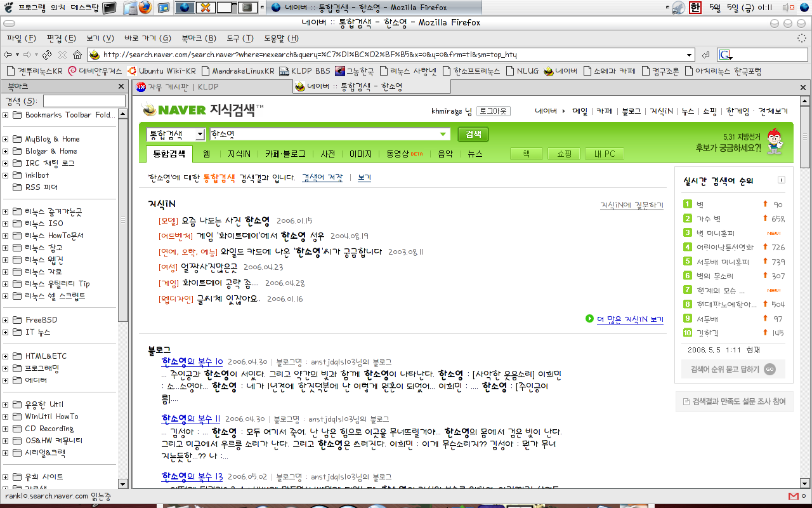This screenshot has width=812, height=508.
Task: Click the Korean input method indicator
Action: pos(695,8)
